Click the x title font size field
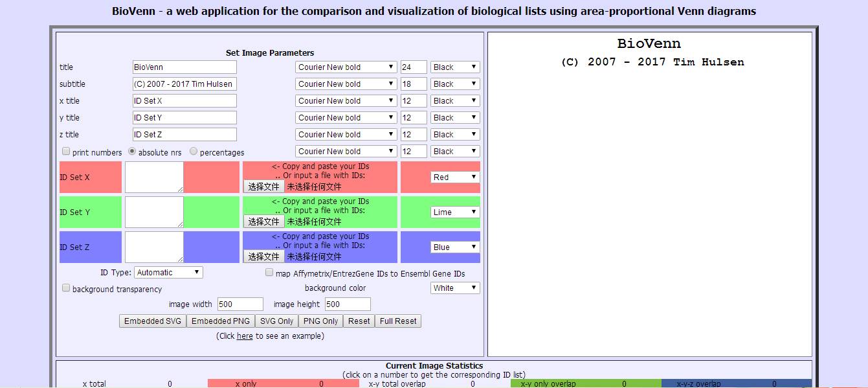The image size is (868, 388). [414, 100]
